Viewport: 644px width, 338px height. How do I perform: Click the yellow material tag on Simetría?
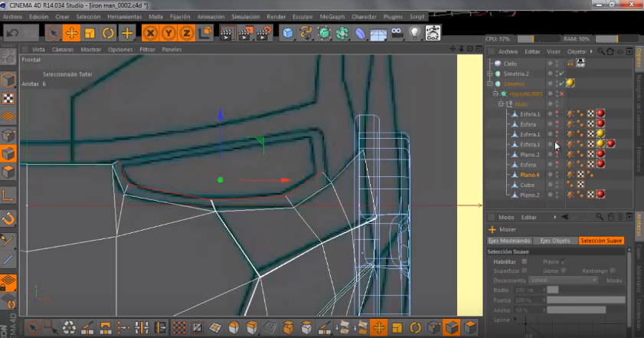[570, 83]
